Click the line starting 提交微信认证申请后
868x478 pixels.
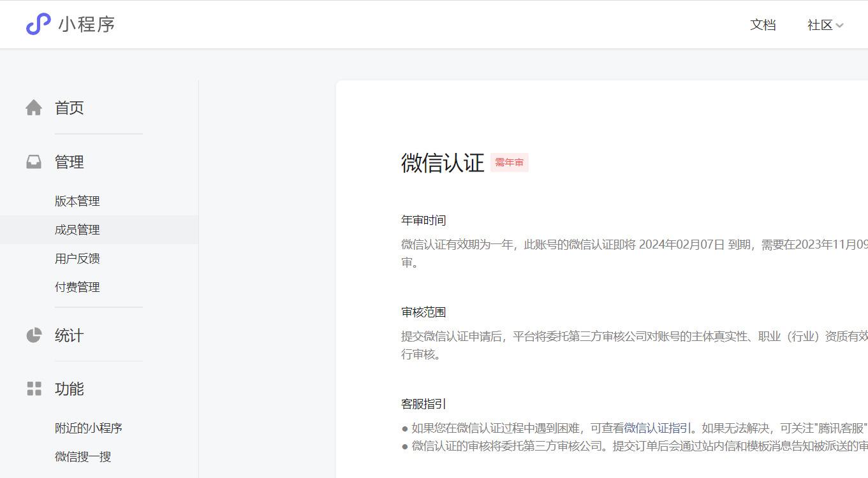[x=635, y=336]
